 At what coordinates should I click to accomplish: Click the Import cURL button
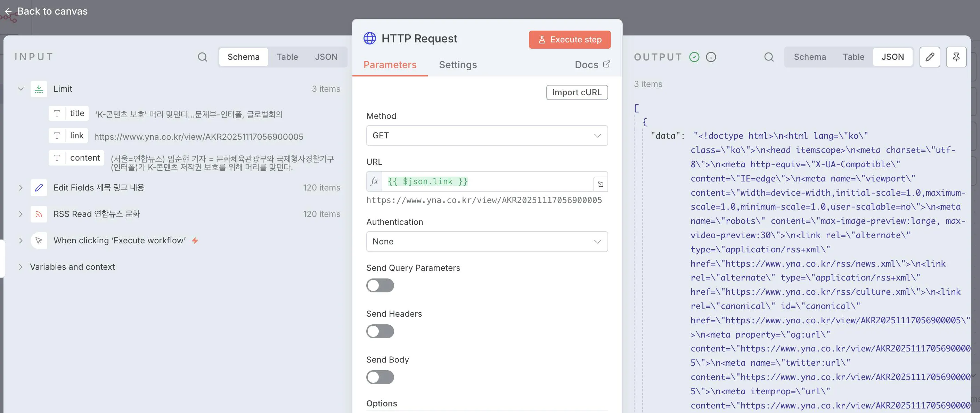pos(577,92)
